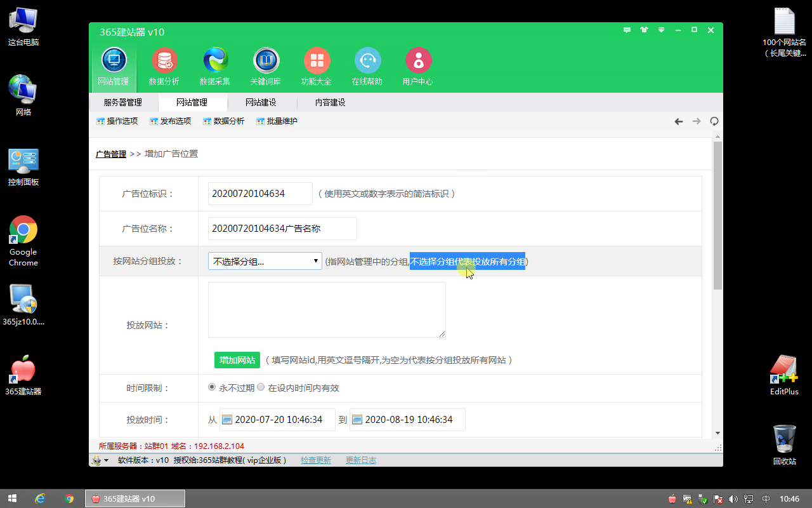812x508 pixels.
Task: Select the 在设内时间内有效 radio button
Action: point(261,387)
